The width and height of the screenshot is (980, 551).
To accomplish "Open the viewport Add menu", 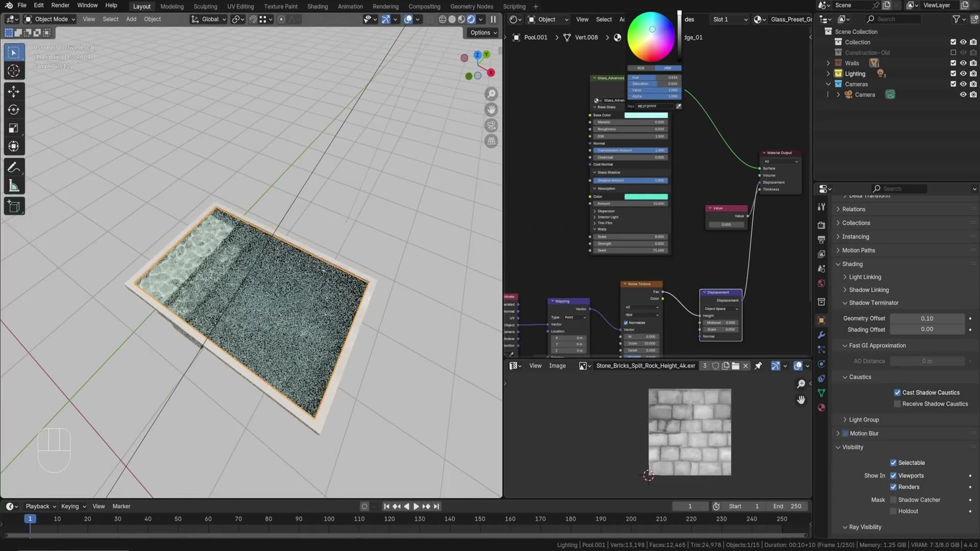I will (131, 19).
